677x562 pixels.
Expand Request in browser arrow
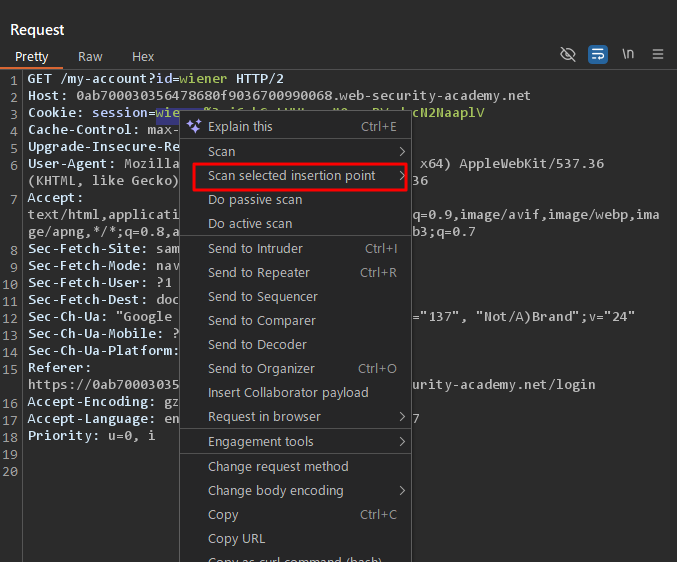pos(402,417)
